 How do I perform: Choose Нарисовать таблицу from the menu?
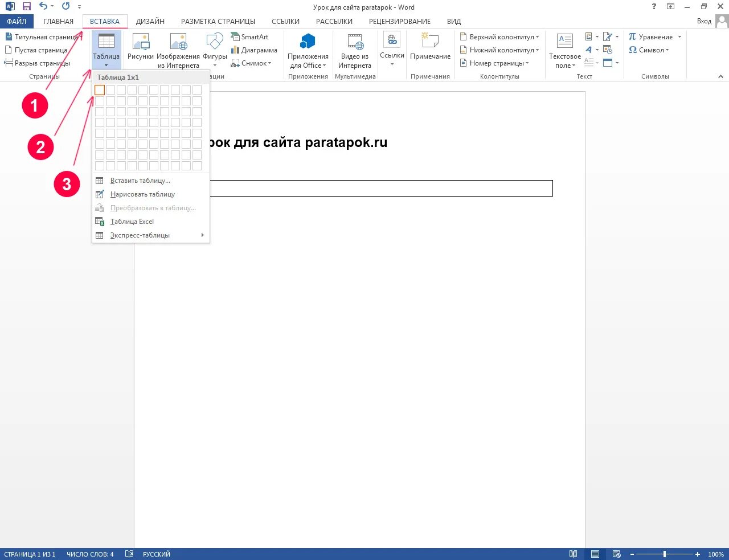[x=151, y=194]
